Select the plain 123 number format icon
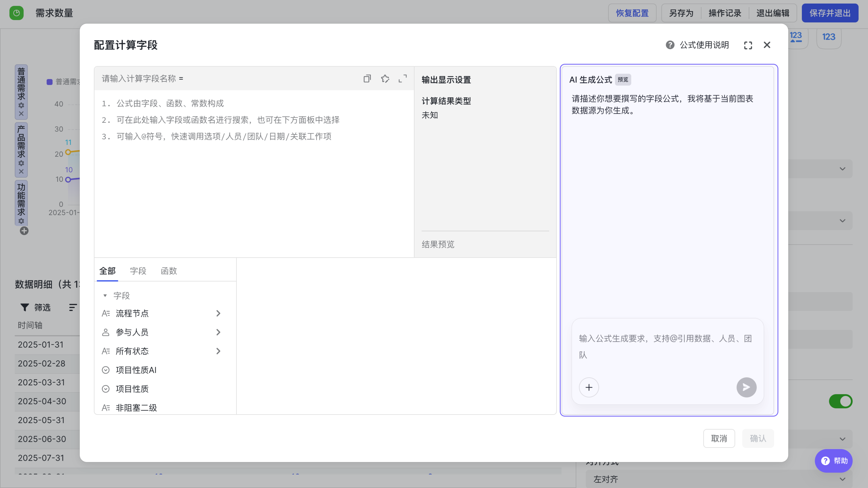 click(x=829, y=37)
